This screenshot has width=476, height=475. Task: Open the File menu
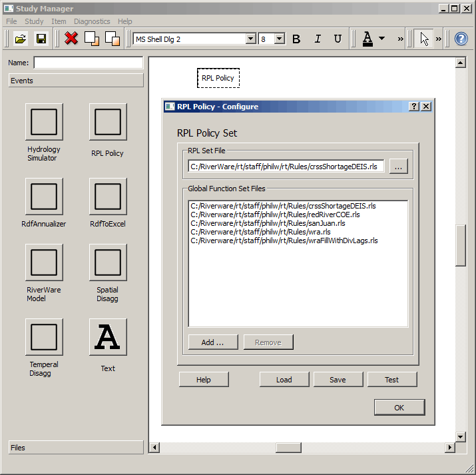pyautogui.click(x=11, y=21)
